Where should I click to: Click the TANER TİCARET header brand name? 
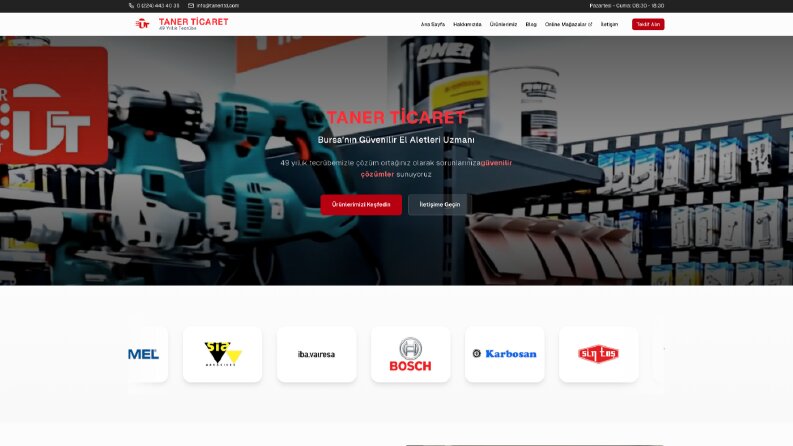tap(194, 22)
